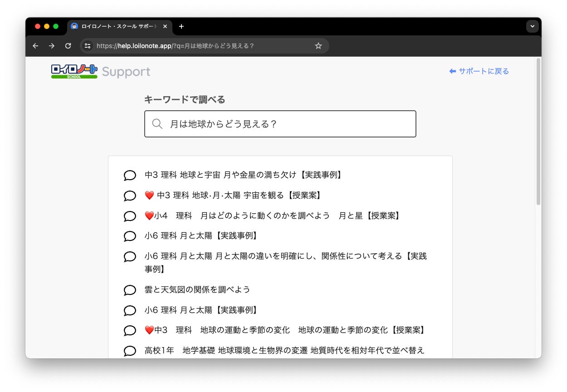Click speech bubble beside 高校1年 地学基礎 result
The width and height of the screenshot is (567, 392).
pyautogui.click(x=130, y=351)
